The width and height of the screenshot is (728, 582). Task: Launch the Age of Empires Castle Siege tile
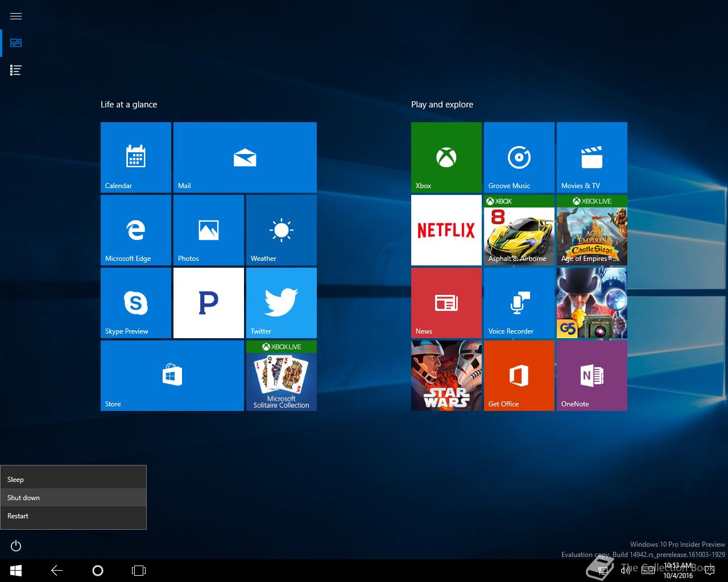tap(592, 230)
